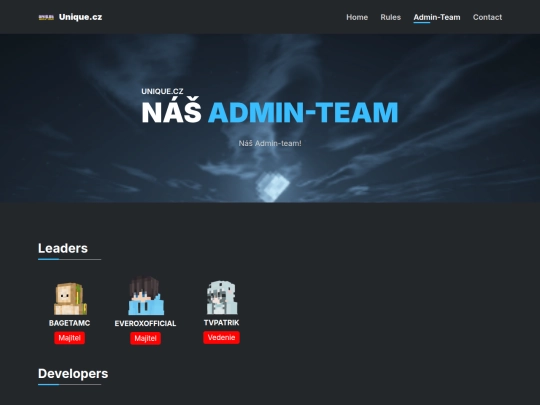The height and width of the screenshot is (405, 540).
Task: Click EVEROXOFFICIAL's avatar head
Action: pos(146,296)
